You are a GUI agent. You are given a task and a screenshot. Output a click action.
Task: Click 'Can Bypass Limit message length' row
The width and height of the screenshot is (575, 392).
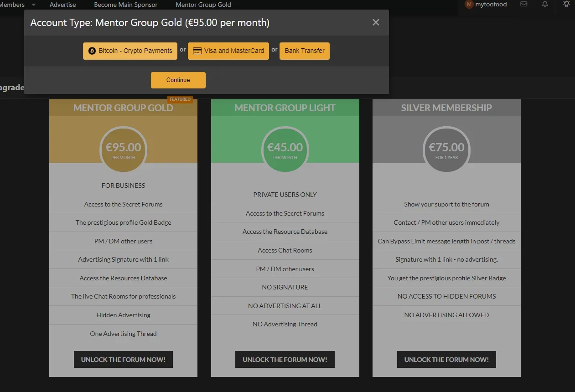point(446,241)
